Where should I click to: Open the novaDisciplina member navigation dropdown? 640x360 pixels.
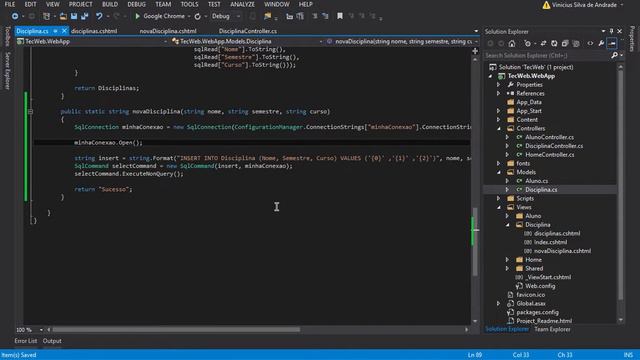pos(476,41)
